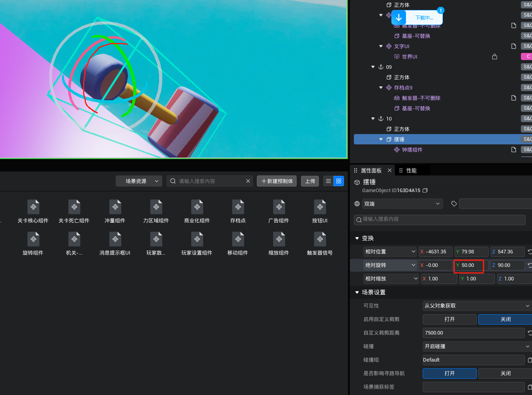Copy the GameObject ID
This screenshot has height=395, width=532.
click(425, 191)
